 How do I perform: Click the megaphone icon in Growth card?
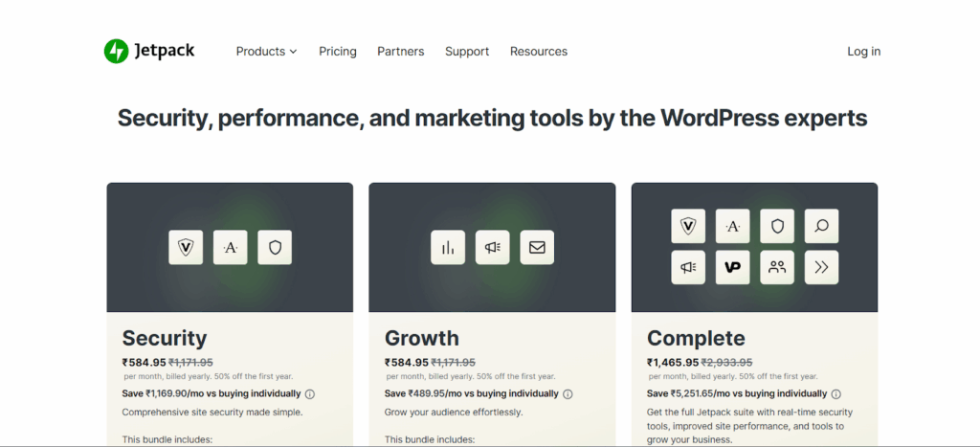coord(493,248)
